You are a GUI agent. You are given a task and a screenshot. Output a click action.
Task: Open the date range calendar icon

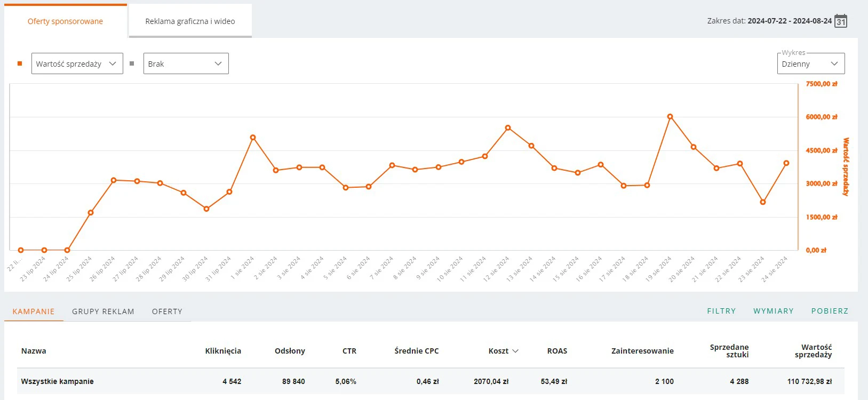tap(841, 21)
